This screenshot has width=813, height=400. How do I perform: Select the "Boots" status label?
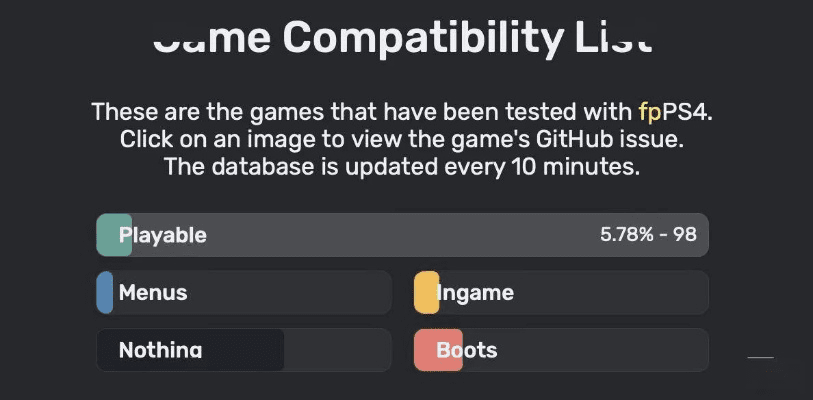(467, 350)
